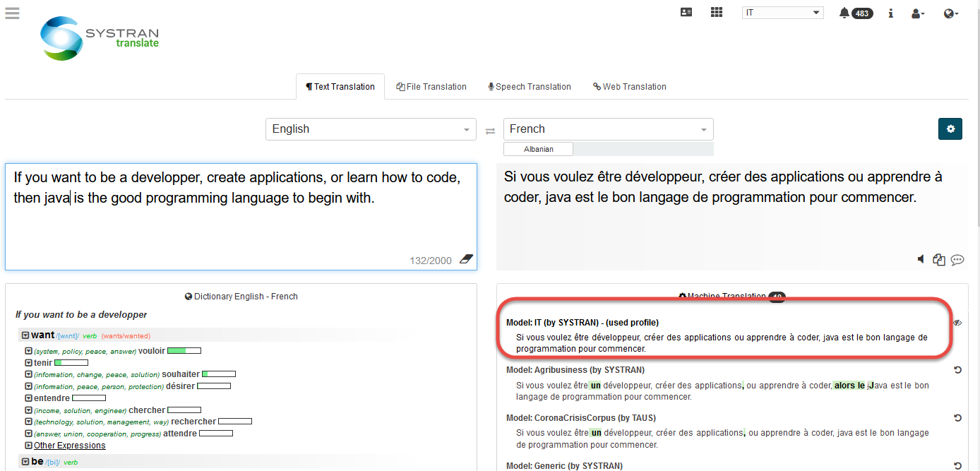Open the contact card icon
Screen dimensions: 980x471
click(686, 12)
